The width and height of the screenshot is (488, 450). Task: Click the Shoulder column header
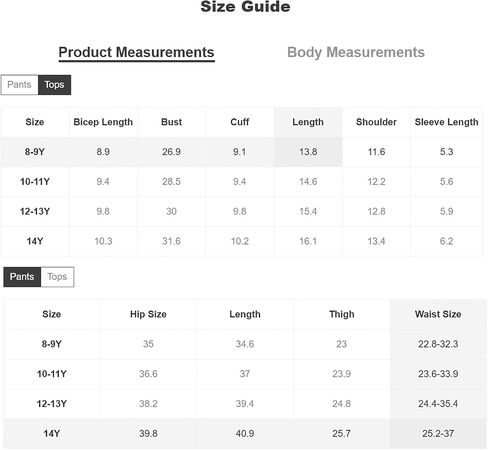376,122
